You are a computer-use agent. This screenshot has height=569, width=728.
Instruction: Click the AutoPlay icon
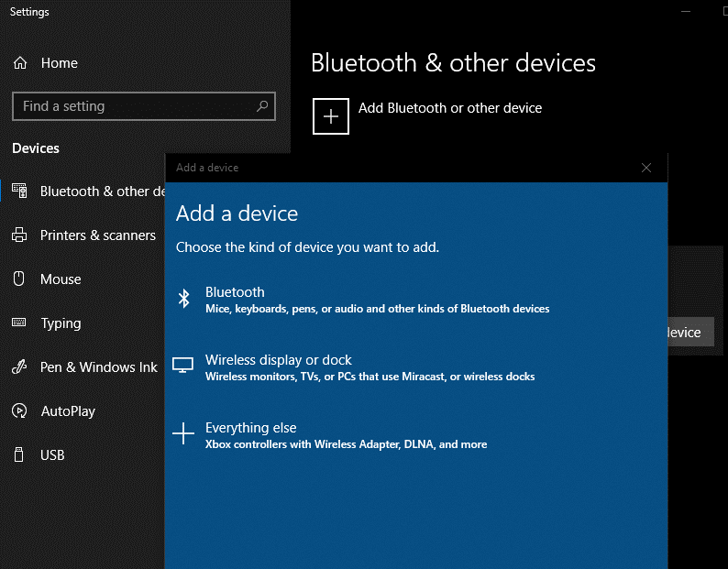(x=19, y=410)
